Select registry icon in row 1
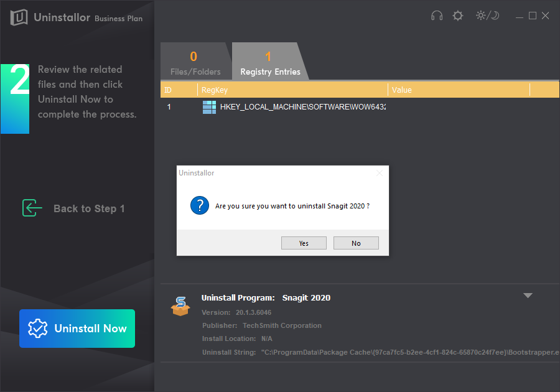Viewport: 560px width, 392px height. [x=209, y=107]
